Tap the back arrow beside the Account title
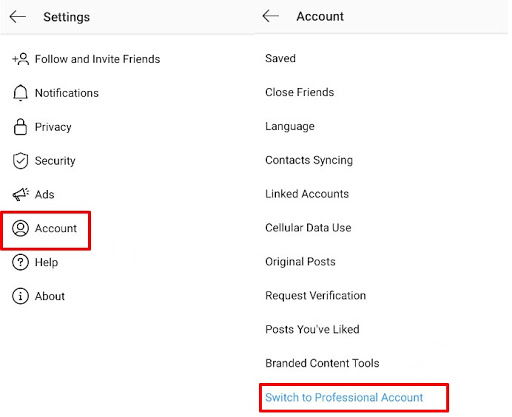The height and width of the screenshot is (417, 512). pyautogui.click(x=270, y=16)
